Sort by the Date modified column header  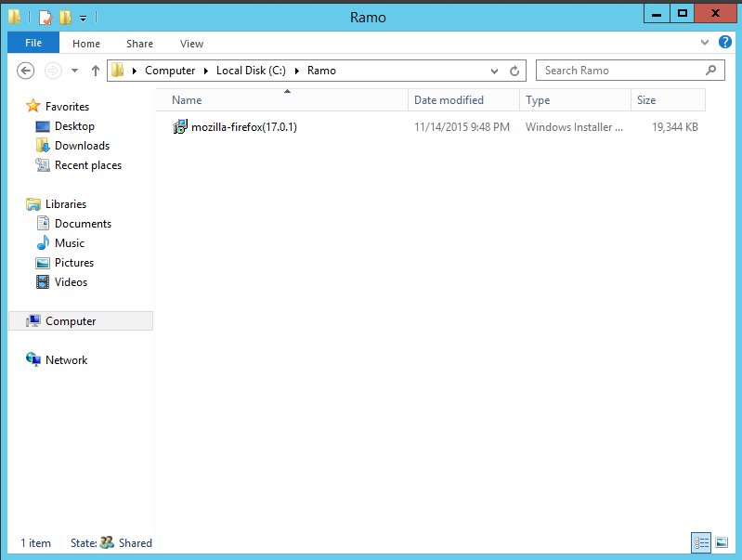click(463, 100)
